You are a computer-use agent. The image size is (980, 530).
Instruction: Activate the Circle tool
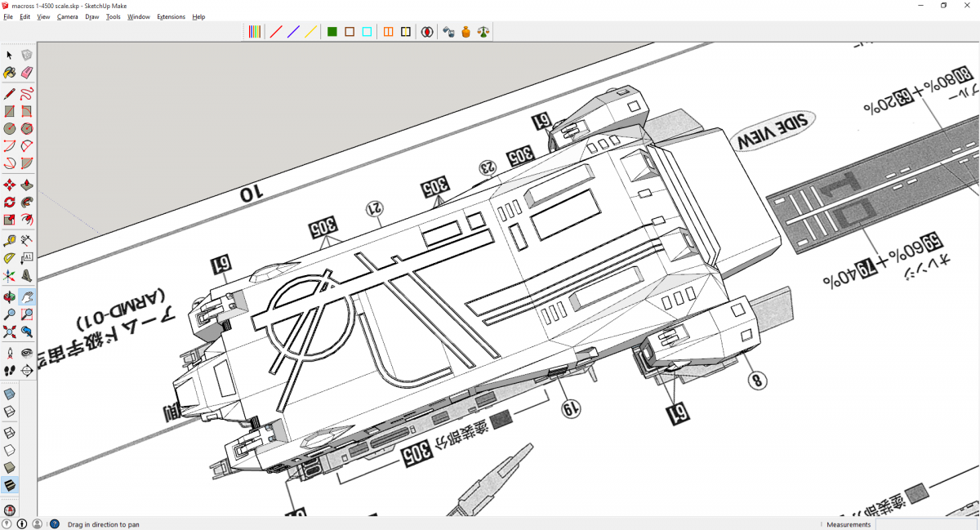pos(10,129)
